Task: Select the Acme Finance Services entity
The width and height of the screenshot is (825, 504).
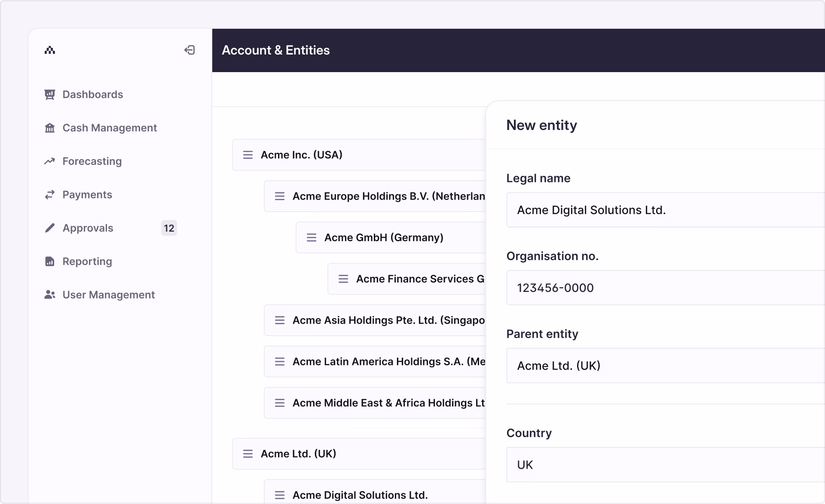Action: (407, 279)
